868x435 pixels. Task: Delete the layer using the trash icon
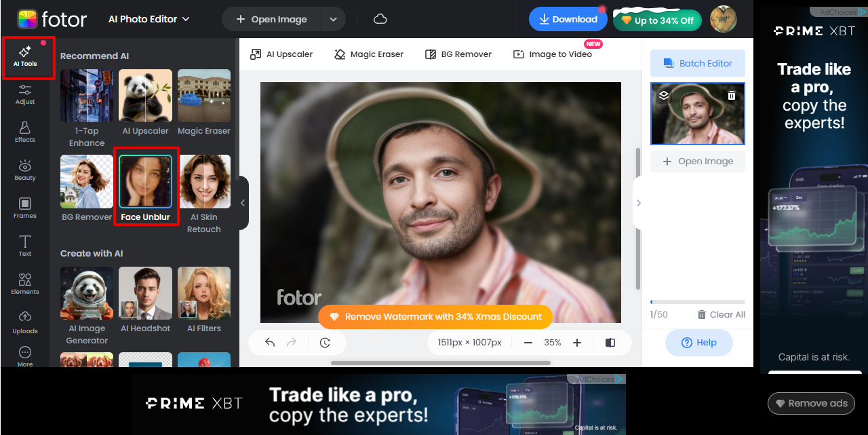(731, 95)
